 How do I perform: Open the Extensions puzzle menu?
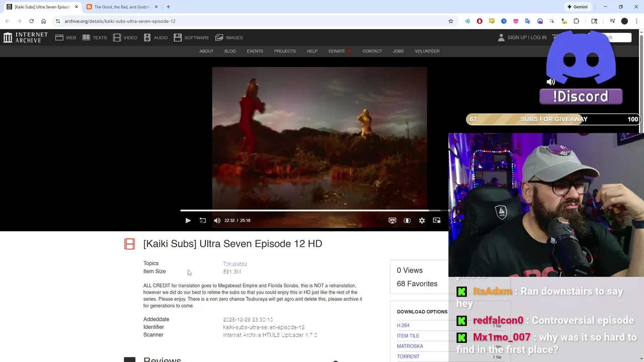pos(577,21)
